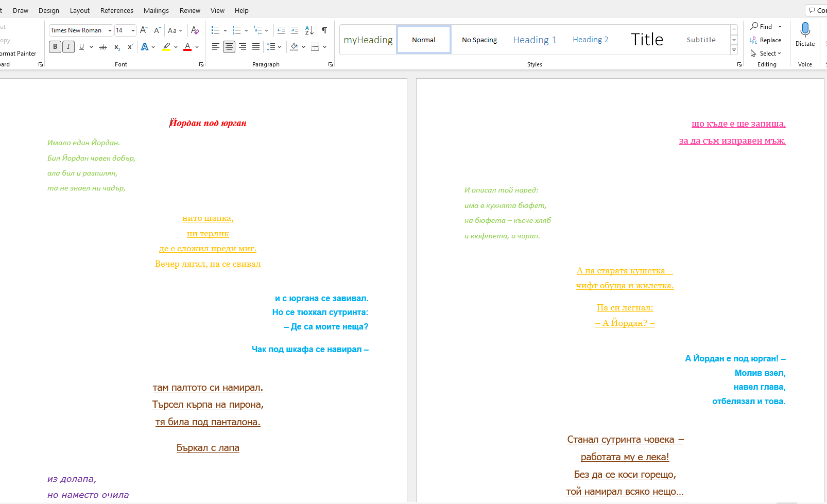Open the Design tab
The height and width of the screenshot is (504, 827).
(49, 10)
